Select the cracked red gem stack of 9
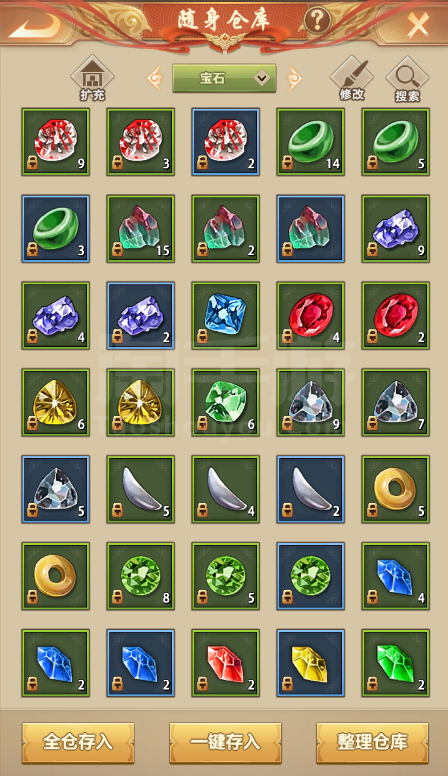 click(55, 142)
